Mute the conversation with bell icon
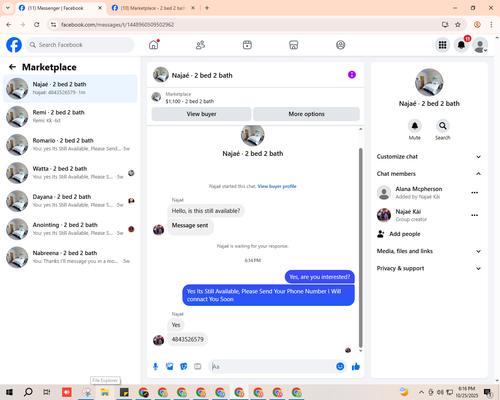Viewport: 500px width, 400px height. 415,126
